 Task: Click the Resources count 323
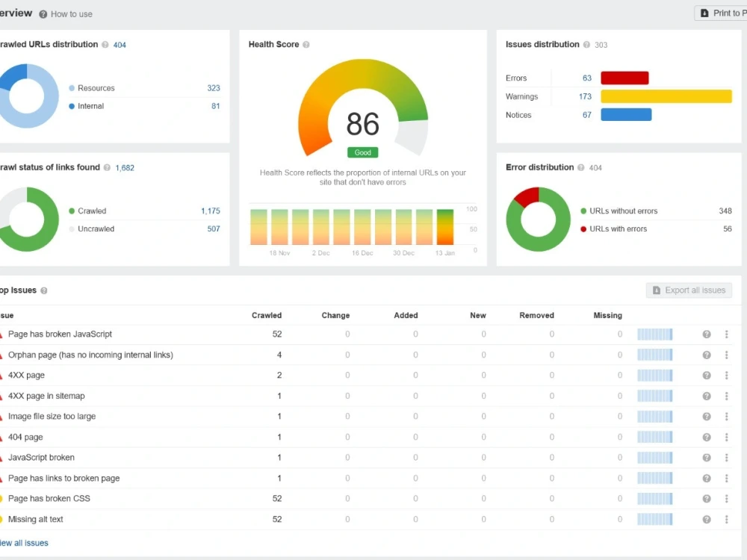pos(214,88)
